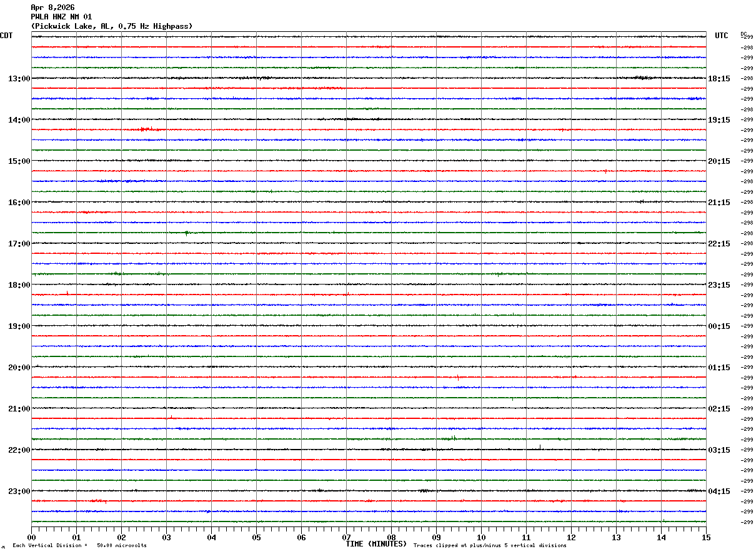Select the 21:00 CDT row label
This screenshot has height=554, width=756.
(19, 409)
